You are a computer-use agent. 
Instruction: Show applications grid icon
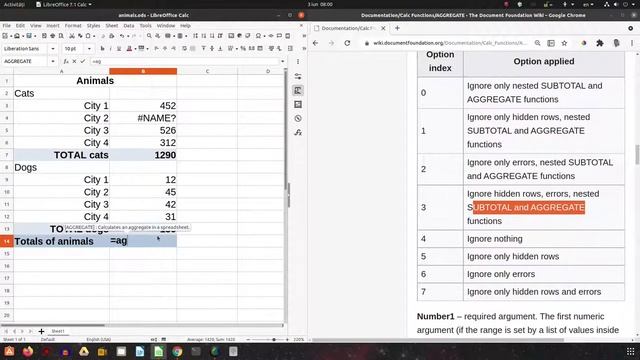(x=630, y=351)
